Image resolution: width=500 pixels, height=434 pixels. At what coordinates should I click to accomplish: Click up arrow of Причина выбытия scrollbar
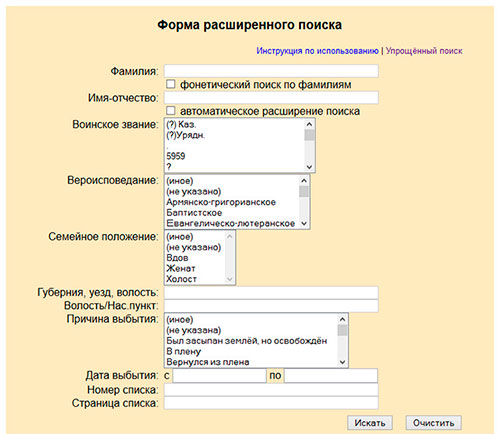click(343, 319)
